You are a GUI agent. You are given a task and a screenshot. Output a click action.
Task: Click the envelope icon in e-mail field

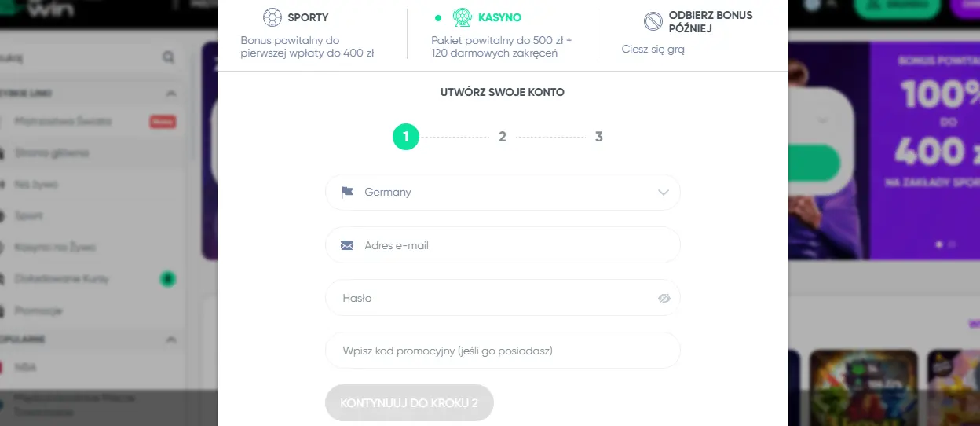[x=348, y=245]
